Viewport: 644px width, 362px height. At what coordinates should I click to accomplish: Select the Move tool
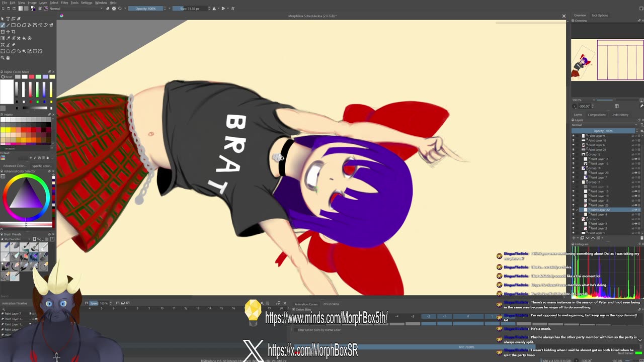(8, 32)
